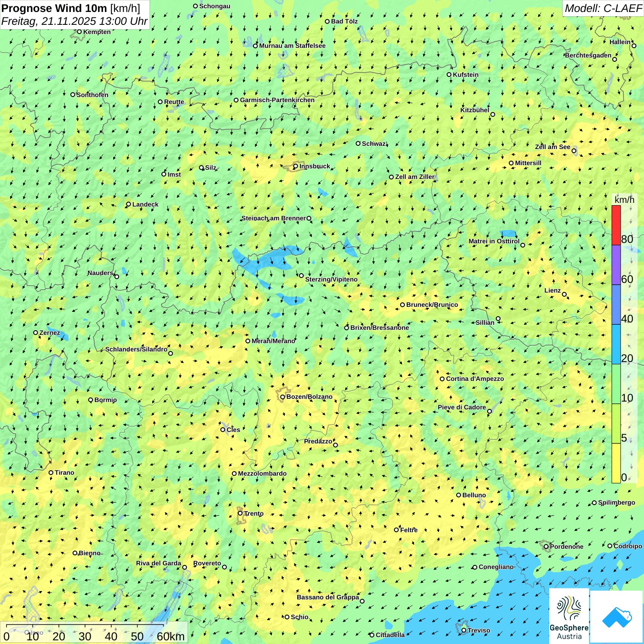Screen dimensions: 644x644
Task: Click the 'Silz' label
Action: click(211, 167)
